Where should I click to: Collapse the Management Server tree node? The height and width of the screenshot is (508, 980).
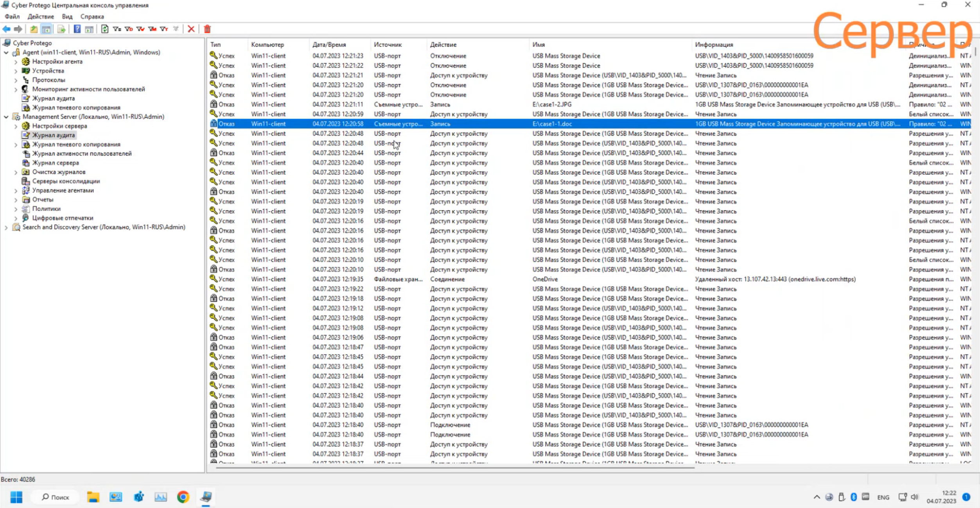[6, 117]
